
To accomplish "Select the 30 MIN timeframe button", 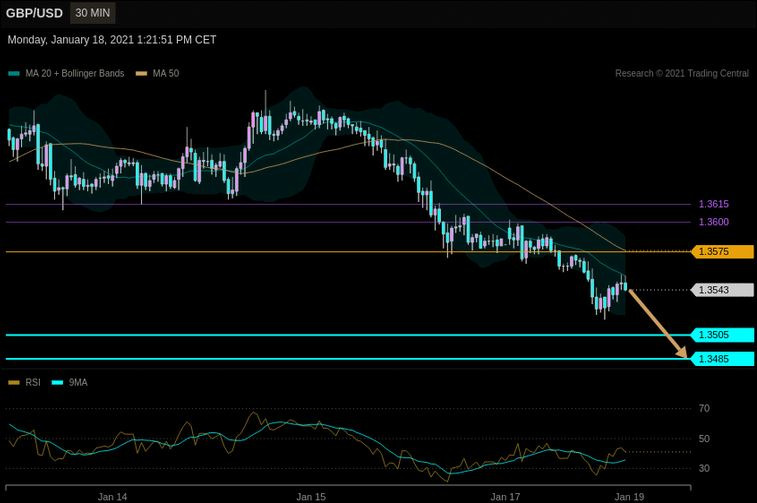I will [93, 13].
